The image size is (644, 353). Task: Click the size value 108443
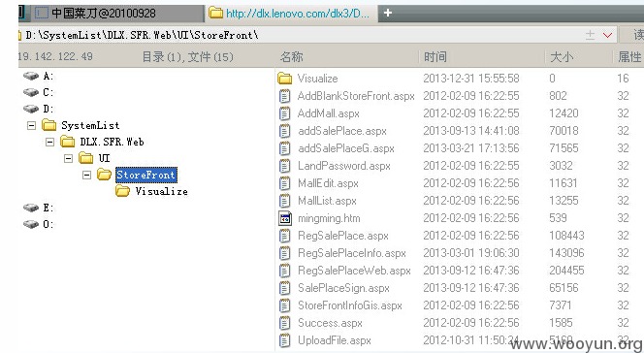point(566,236)
